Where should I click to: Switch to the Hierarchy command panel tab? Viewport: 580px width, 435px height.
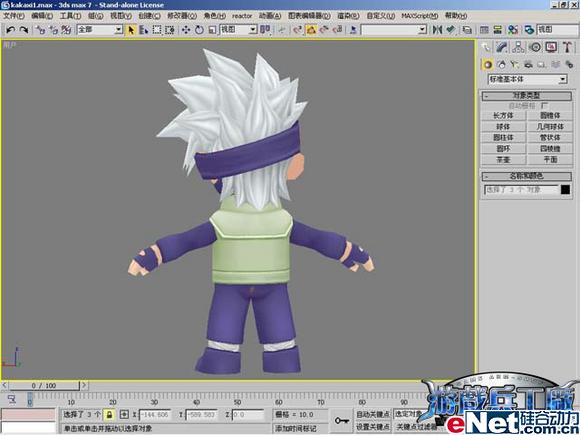[x=518, y=47]
